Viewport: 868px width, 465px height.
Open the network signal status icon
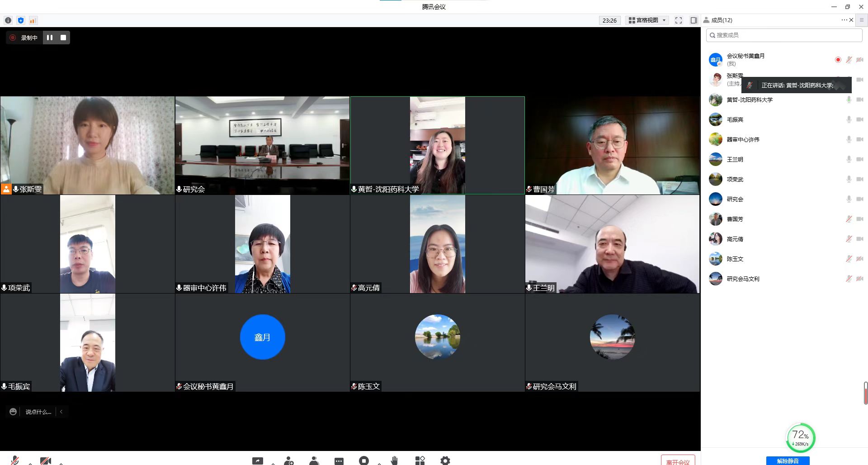[x=33, y=20]
